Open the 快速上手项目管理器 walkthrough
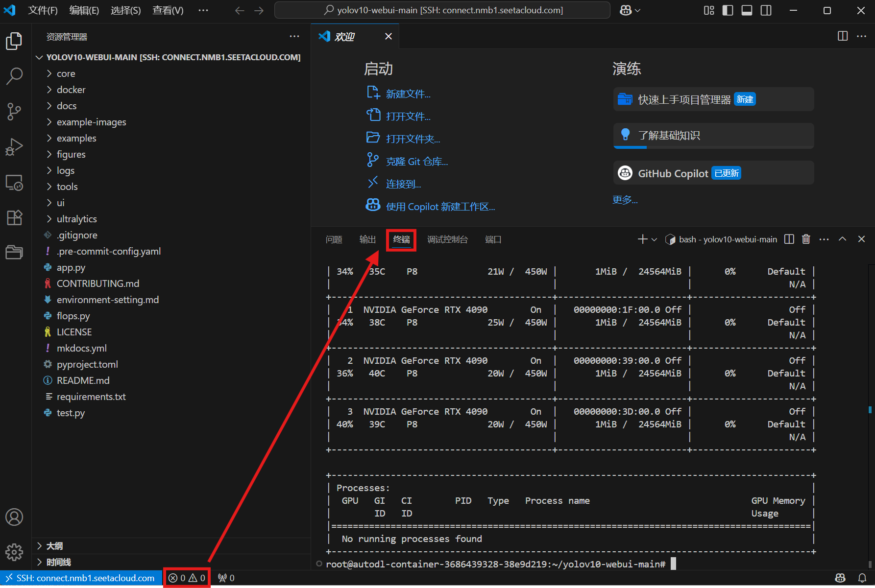Image resolution: width=875 pixels, height=588 pixels. (713, 99)
